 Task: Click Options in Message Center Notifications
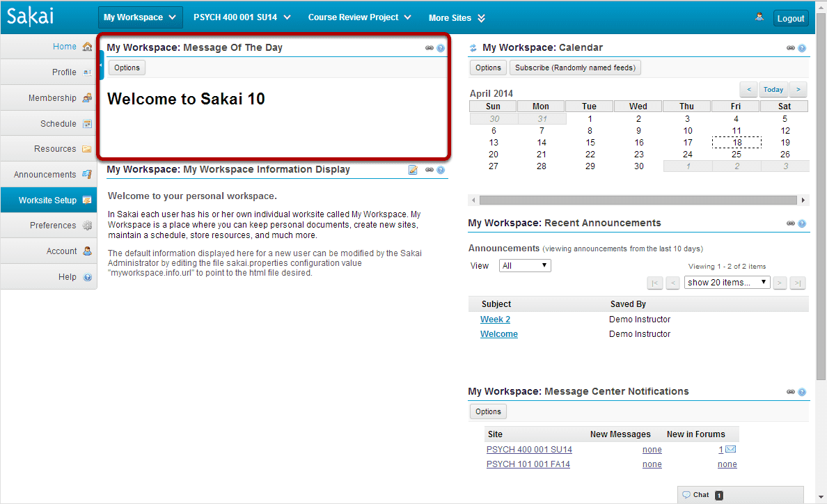[x=489, y=411]
